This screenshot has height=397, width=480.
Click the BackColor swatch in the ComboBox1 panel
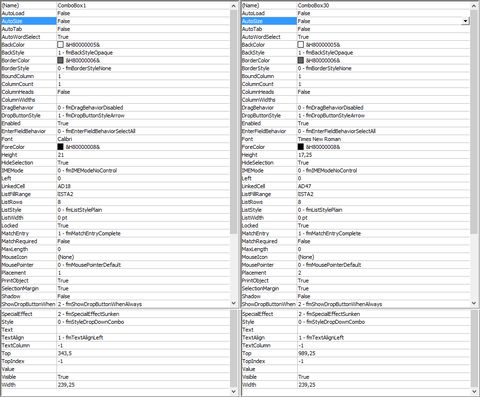coord(60,45)
